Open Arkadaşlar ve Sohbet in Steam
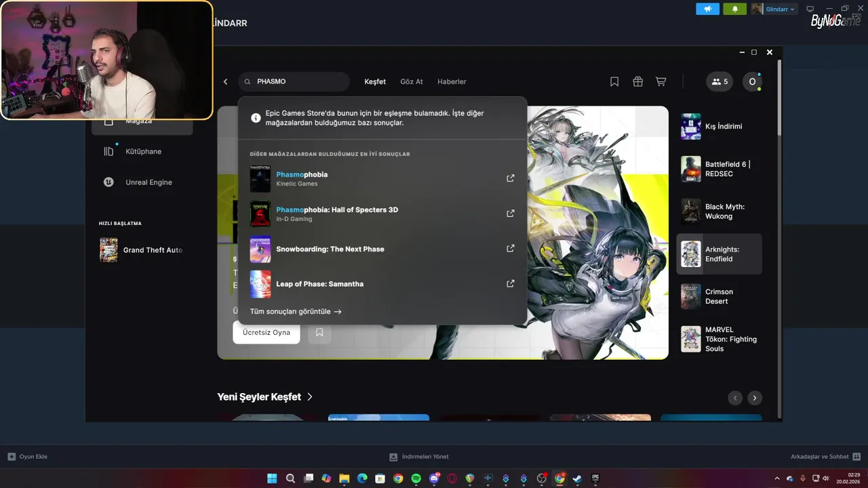868x488 pixels. (x=825, y=457)
